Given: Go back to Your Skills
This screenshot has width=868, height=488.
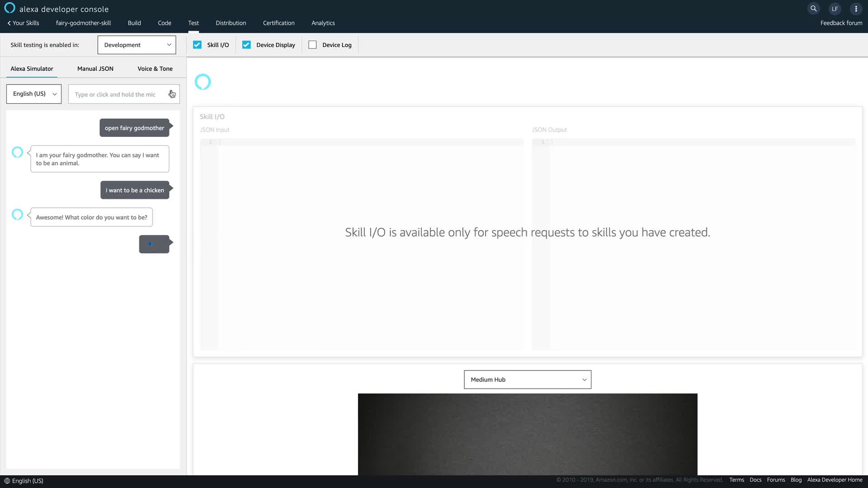Looking at the screenshot, I should pyautogui.click(x=23, y=23).
